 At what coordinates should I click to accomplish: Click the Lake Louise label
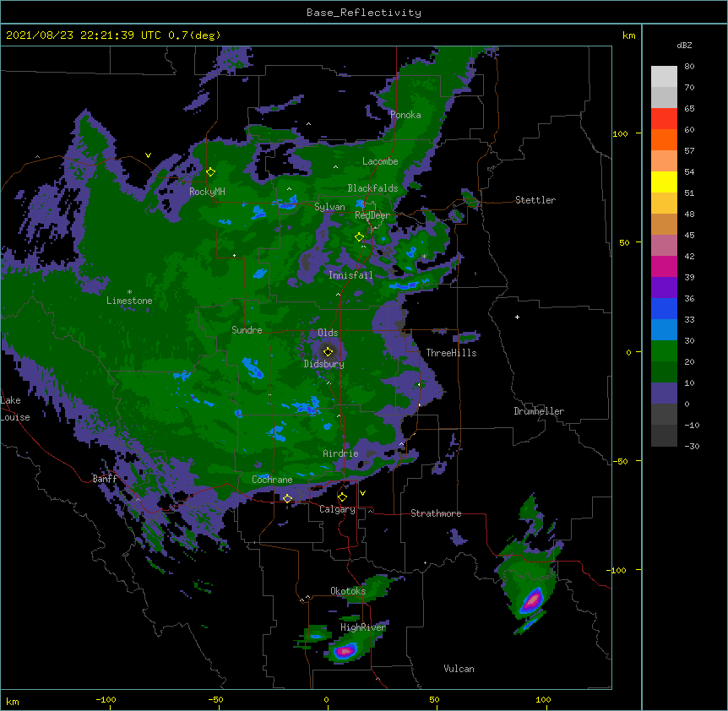tap(15, 409)
